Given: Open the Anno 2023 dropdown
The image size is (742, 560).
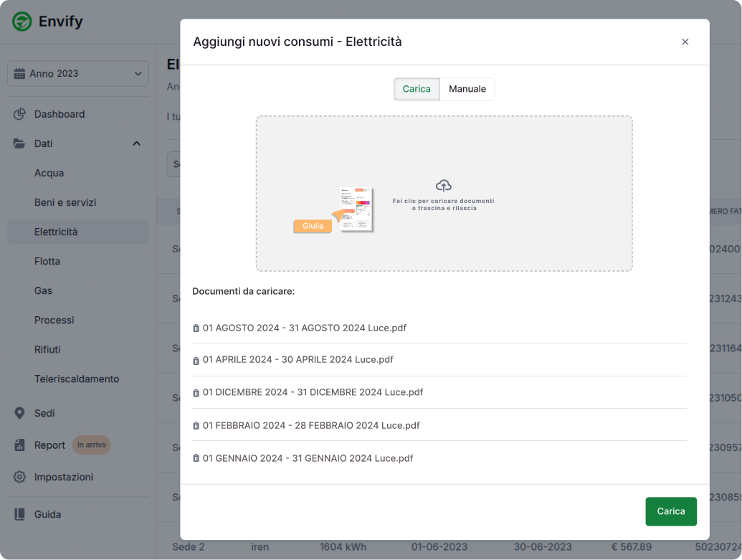Looking at the screenshot, I should [x=77, y=73].
